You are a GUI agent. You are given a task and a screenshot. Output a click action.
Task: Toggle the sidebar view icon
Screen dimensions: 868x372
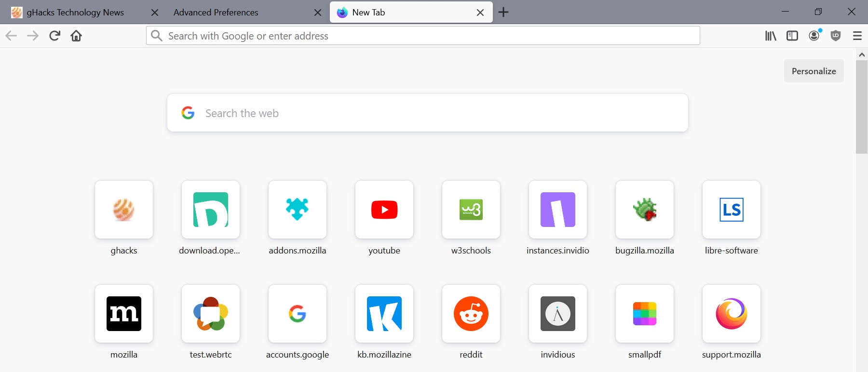click(x=792, y=36)
